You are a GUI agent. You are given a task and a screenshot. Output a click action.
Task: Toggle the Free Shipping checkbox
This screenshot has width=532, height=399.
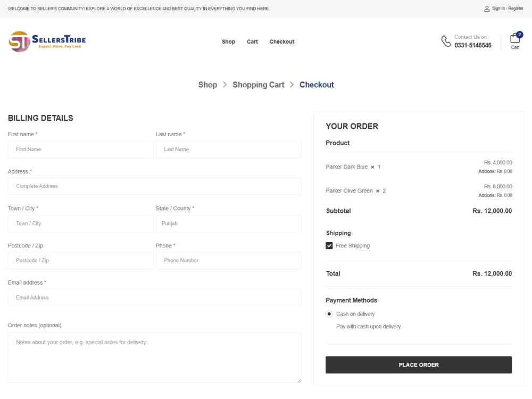[329, 246]
